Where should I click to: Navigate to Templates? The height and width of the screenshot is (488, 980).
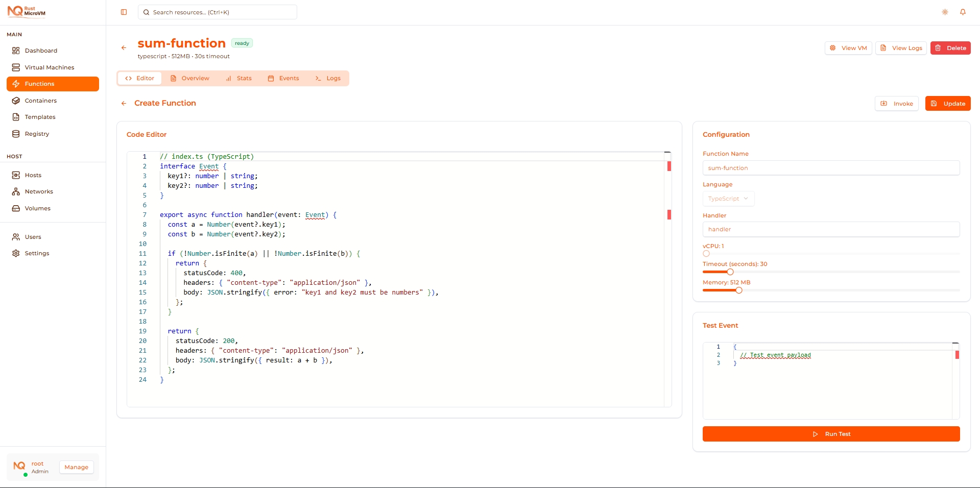point(40,117)
